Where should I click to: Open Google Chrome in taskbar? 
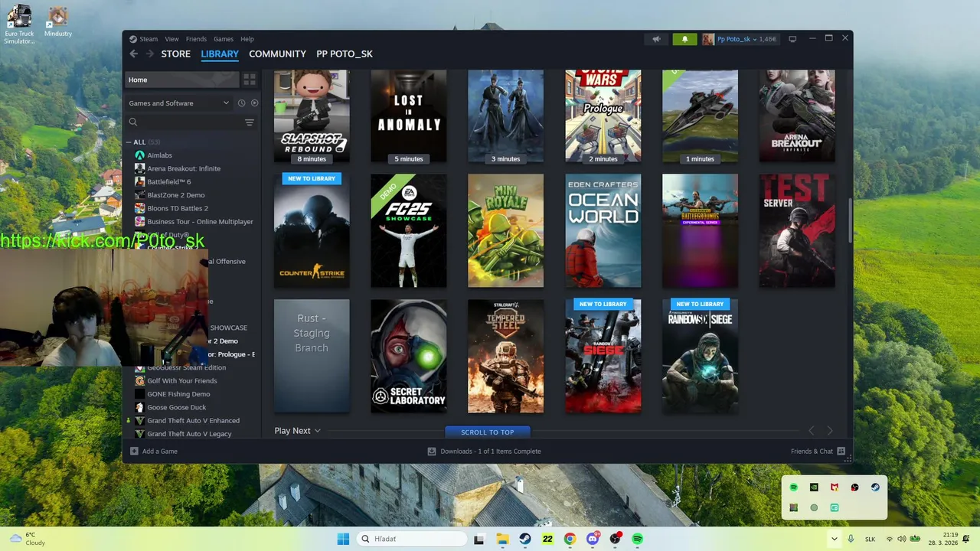[570, 539]
